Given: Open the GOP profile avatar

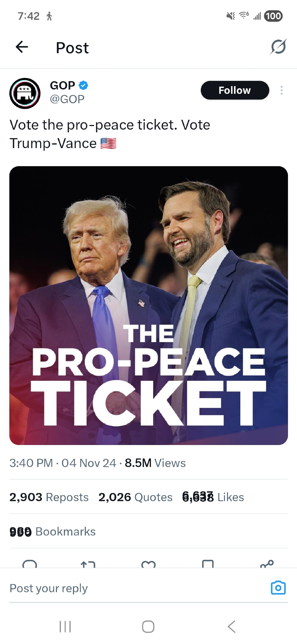Looking at the screenshot, I should pyautogui.click(x=25, y=93).
